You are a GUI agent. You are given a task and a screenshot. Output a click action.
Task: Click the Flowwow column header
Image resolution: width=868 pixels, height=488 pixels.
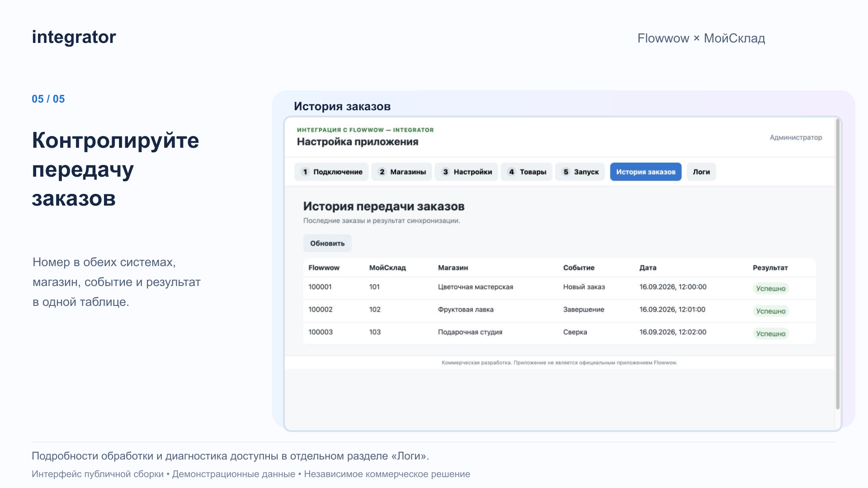click(x=324, y=267)
